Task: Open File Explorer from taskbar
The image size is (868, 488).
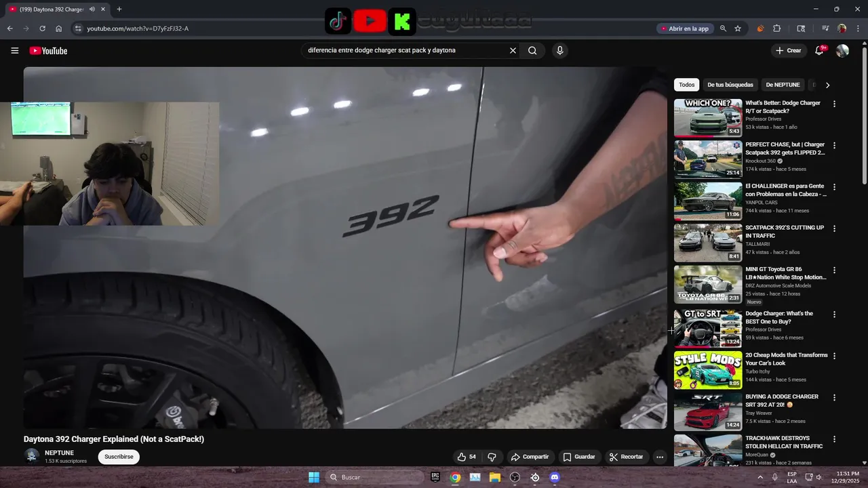Action: coord(495,477)
